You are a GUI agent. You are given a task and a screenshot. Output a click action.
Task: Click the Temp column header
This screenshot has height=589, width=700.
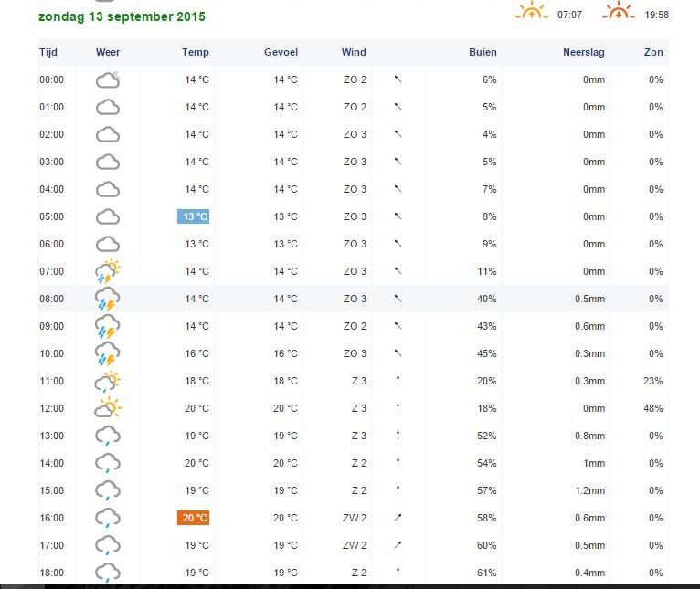pyautogui.click(x=195, y=52)
